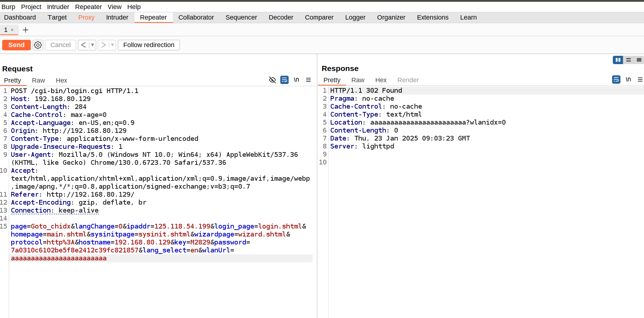Go forward to next request in history
The image size is (644, 318).
[103, 45]
